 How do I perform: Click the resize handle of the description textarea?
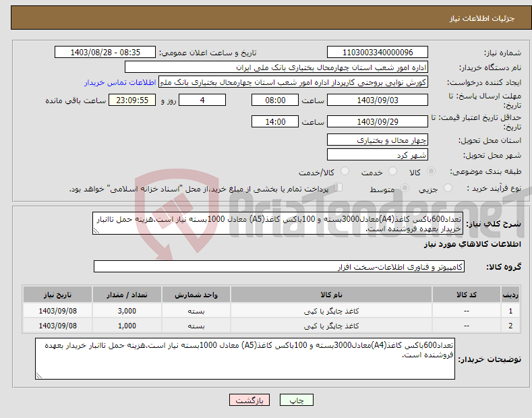pos(96,231)
